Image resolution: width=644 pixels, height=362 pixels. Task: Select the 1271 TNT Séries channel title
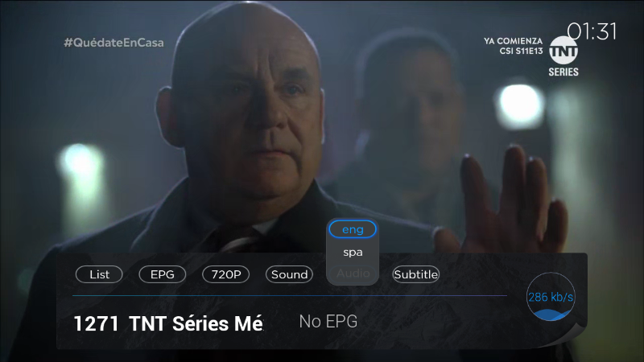click(168, 323)
